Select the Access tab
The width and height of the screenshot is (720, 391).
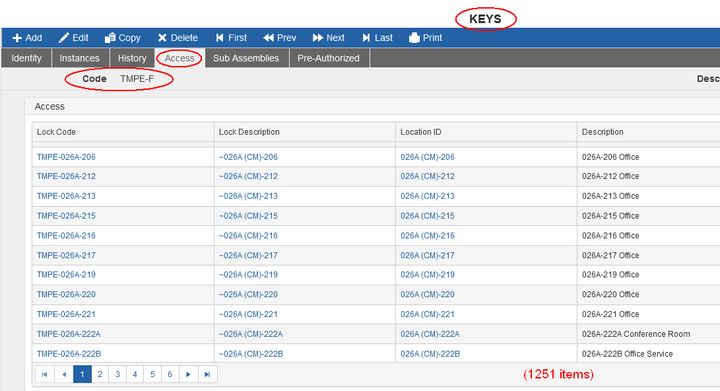click(180, 58)
